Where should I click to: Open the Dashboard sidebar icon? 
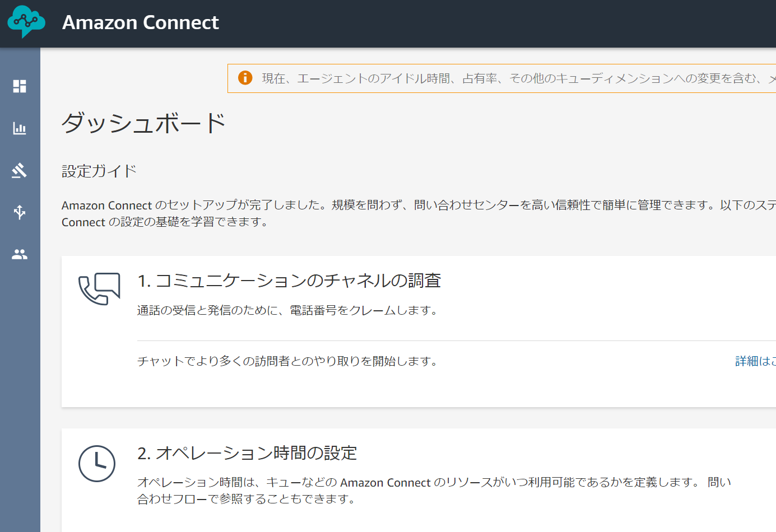20,86
